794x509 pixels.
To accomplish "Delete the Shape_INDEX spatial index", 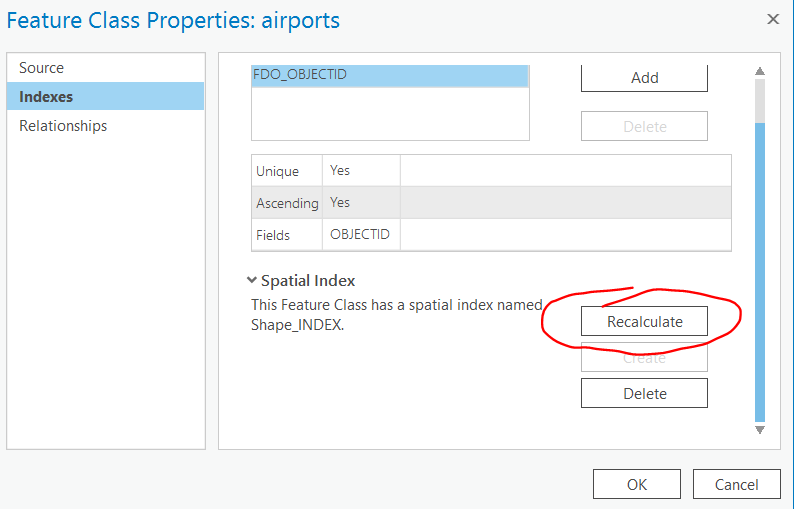I will (x=644, y=393).
